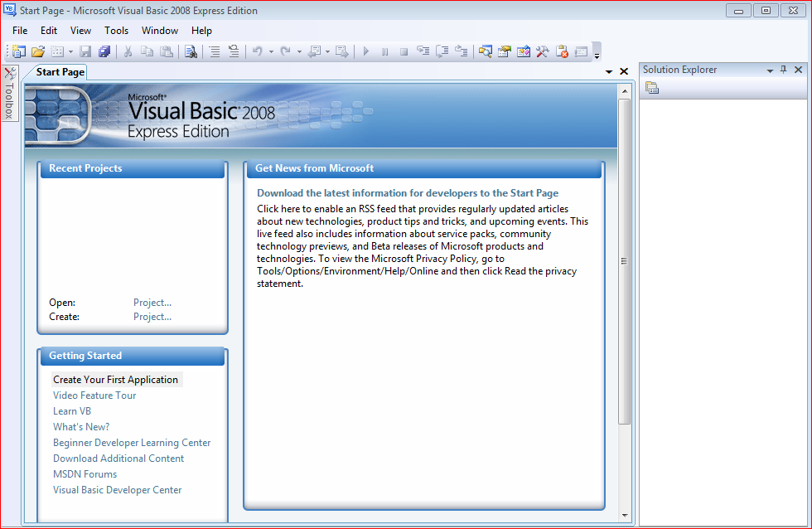
Task: Toggle Solution Explorer auto-hide pin
Action: pos(784,70)
